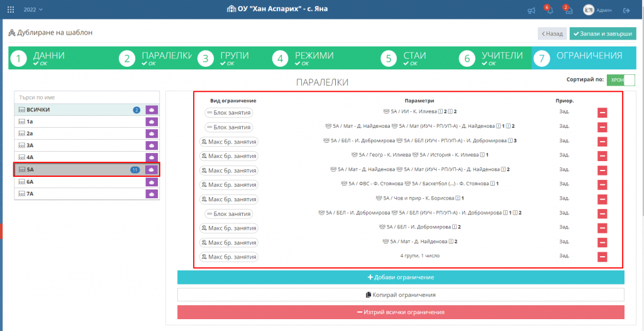This screenshot has height=331, width=644.
Task: Open the Админ user menu
Action: tap(597, 10)
